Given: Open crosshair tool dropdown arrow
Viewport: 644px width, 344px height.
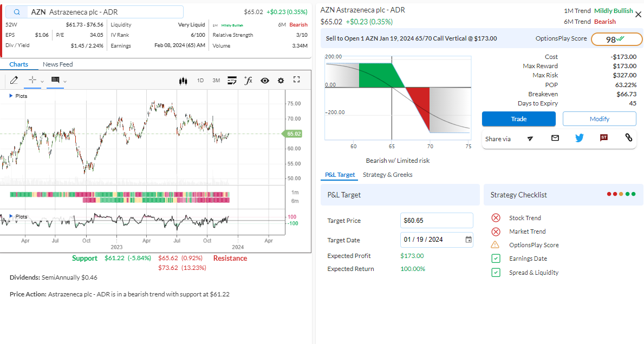Looking at the screenshot, I should point(42,81).
